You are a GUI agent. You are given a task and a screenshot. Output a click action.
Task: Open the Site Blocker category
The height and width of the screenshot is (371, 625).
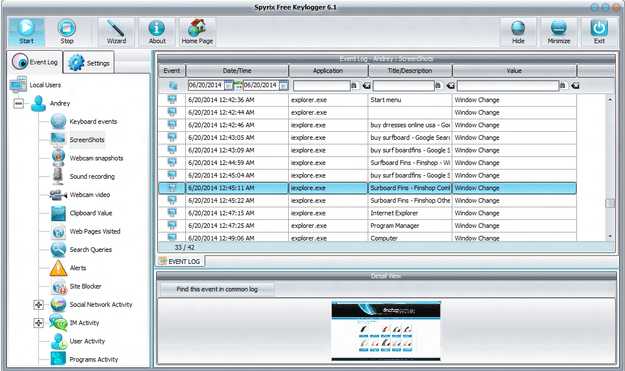click(x=85, y=287)
